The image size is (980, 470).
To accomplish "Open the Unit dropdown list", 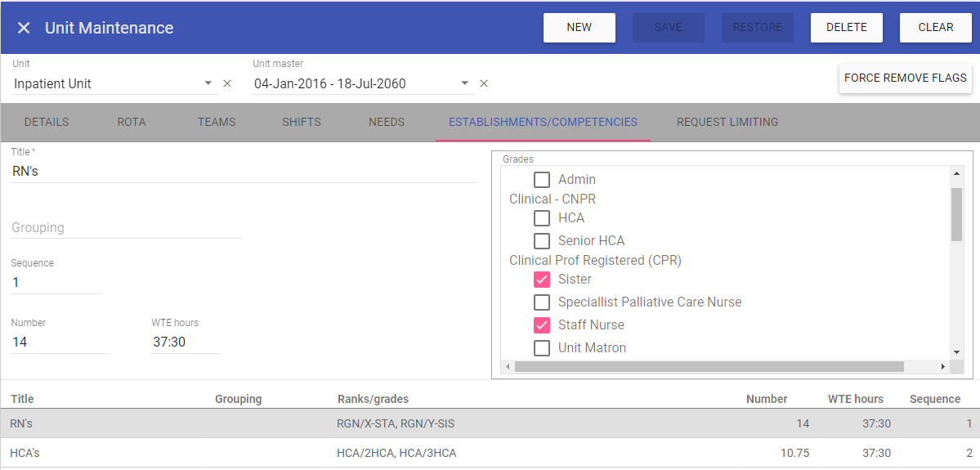I will [208, 83].
